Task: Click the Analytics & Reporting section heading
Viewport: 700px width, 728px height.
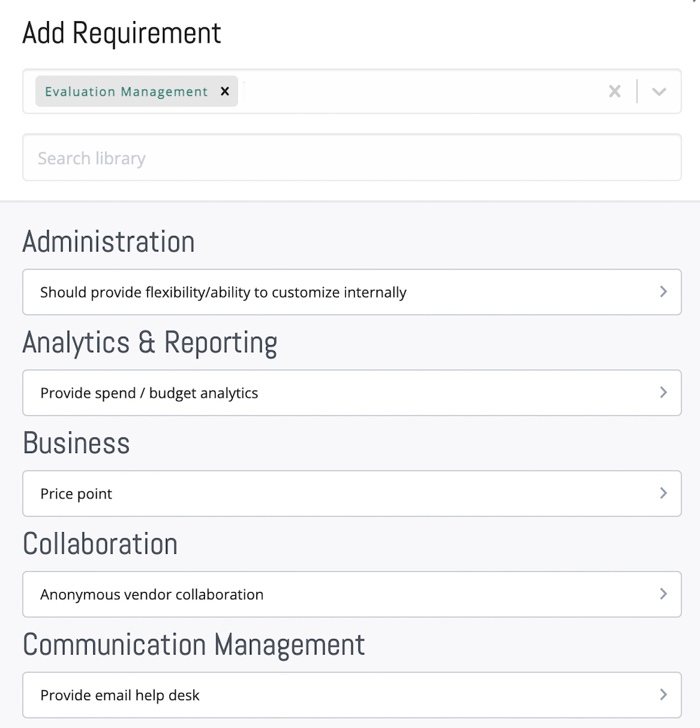Action: tap(150, 342)
